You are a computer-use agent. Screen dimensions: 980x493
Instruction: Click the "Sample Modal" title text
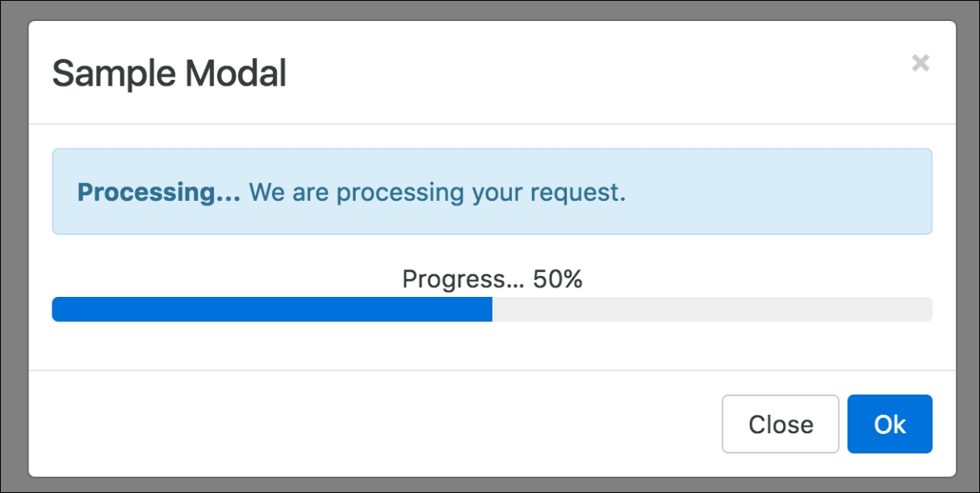click(169, 74)
